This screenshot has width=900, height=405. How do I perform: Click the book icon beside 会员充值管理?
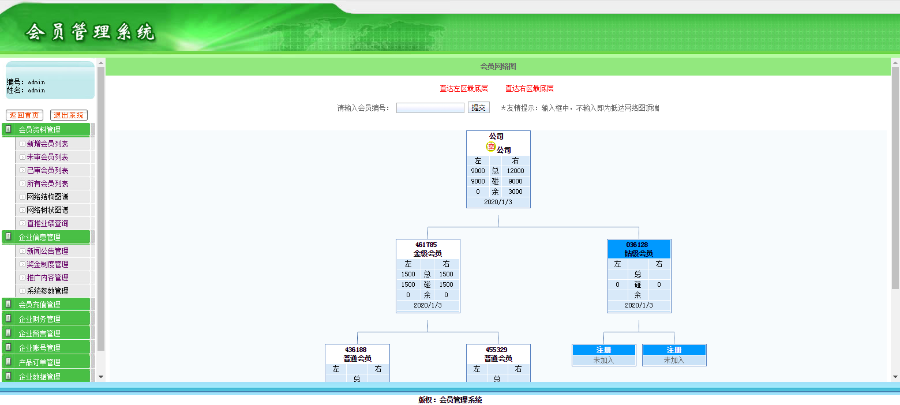(9, 304)
